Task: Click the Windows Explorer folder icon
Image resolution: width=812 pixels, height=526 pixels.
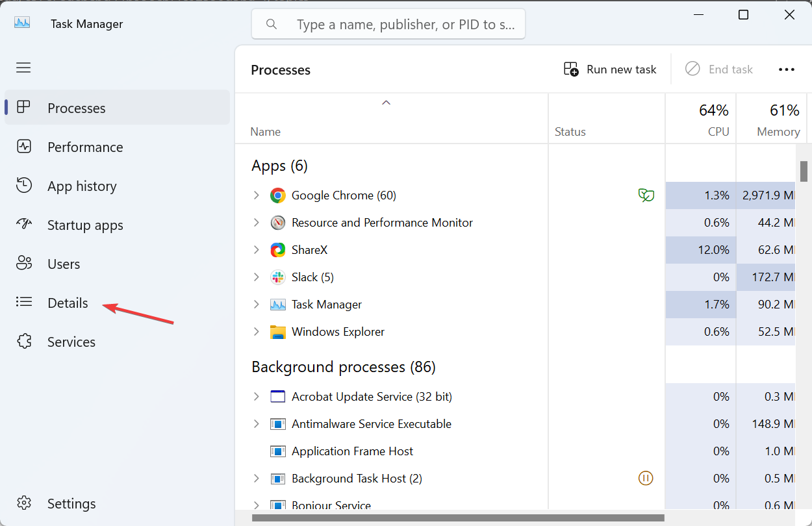Action: [x=278, y=332]
